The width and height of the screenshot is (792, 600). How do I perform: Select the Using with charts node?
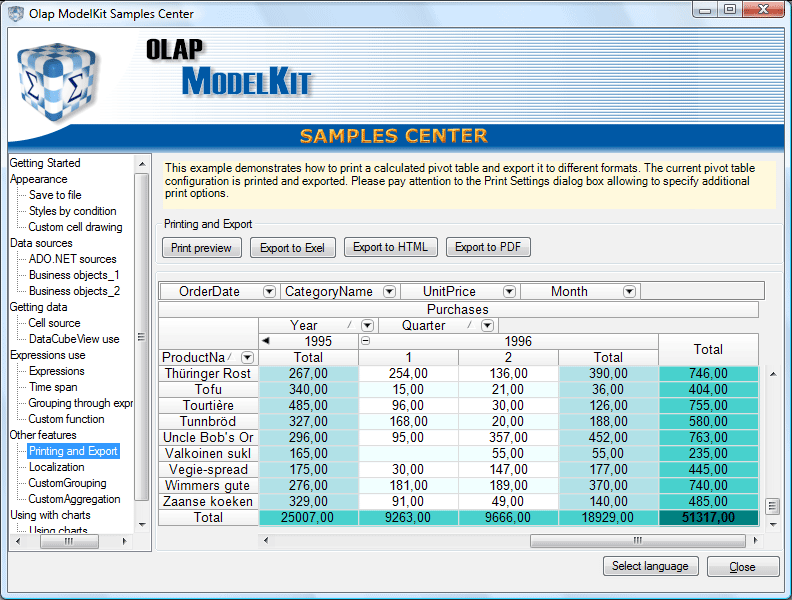[50, 515]
